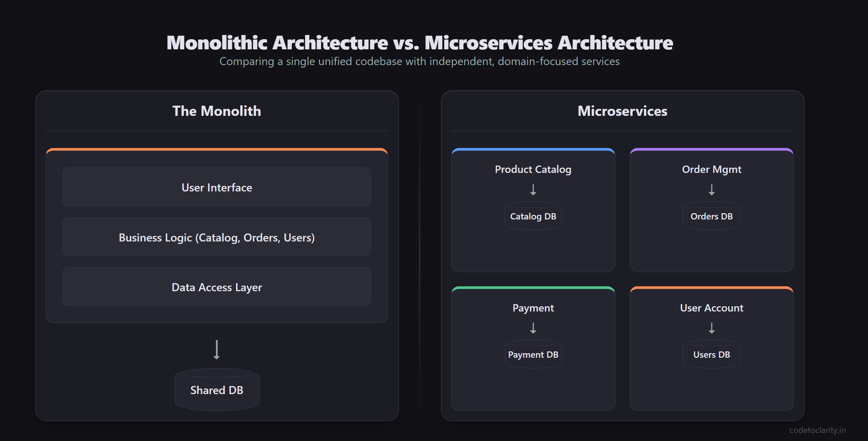The height and width of the screenshot is (441, 868).
Task: Select the User Account service label
Action: point(712,308)
